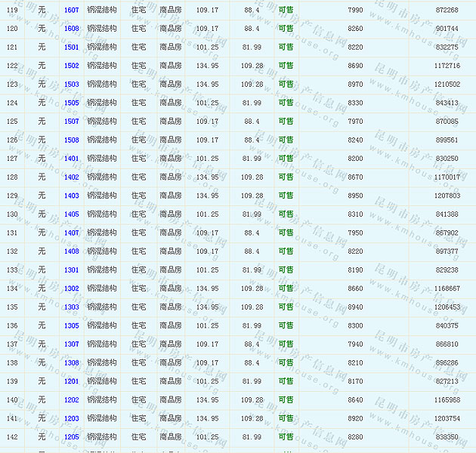This screenshot has height=453, width=476.
Task: Select the room 1502 link
Action: click(71, 66)
